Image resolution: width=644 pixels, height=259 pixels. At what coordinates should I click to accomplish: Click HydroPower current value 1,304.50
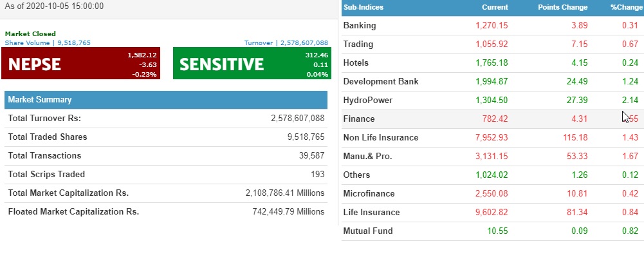click(x=492, y=101)
